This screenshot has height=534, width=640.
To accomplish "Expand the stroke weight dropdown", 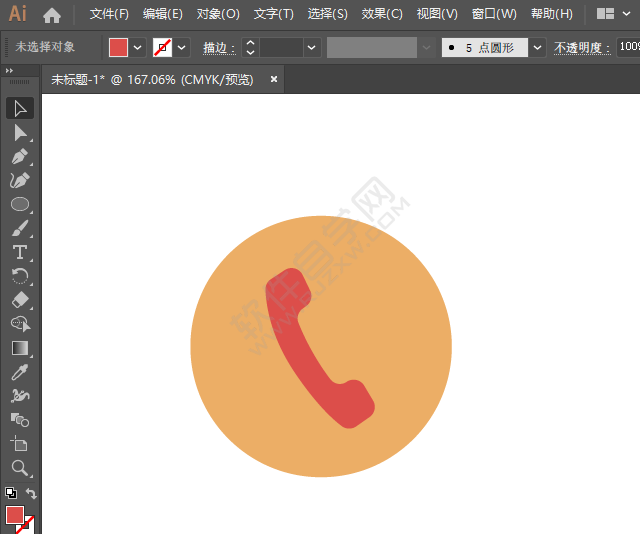I will 312,47.
